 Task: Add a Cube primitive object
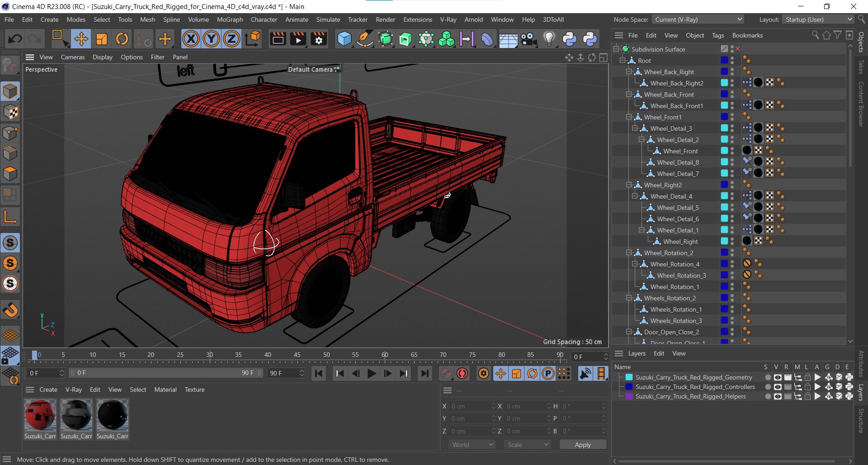pyautogui.click(x=344, y=39)
